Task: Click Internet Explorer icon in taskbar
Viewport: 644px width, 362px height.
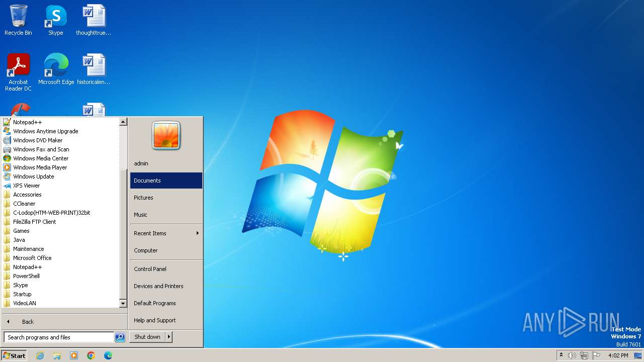Action: coord(40,355)
